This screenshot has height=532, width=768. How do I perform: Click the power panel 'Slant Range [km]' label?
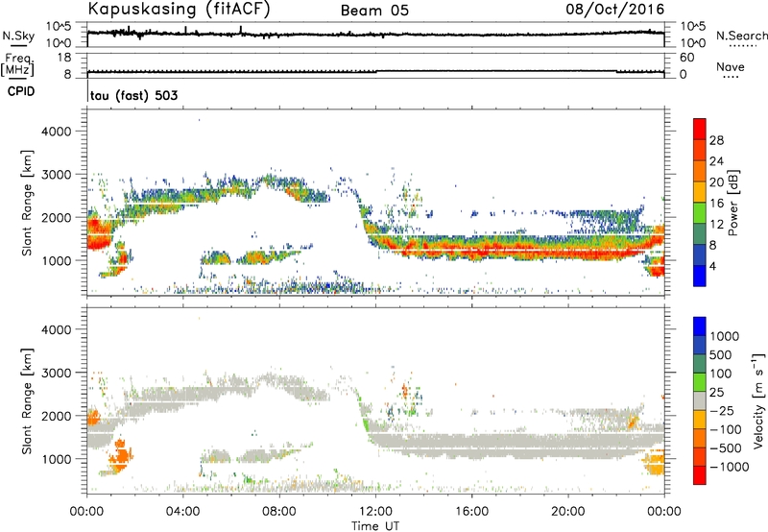pos(27,203)
